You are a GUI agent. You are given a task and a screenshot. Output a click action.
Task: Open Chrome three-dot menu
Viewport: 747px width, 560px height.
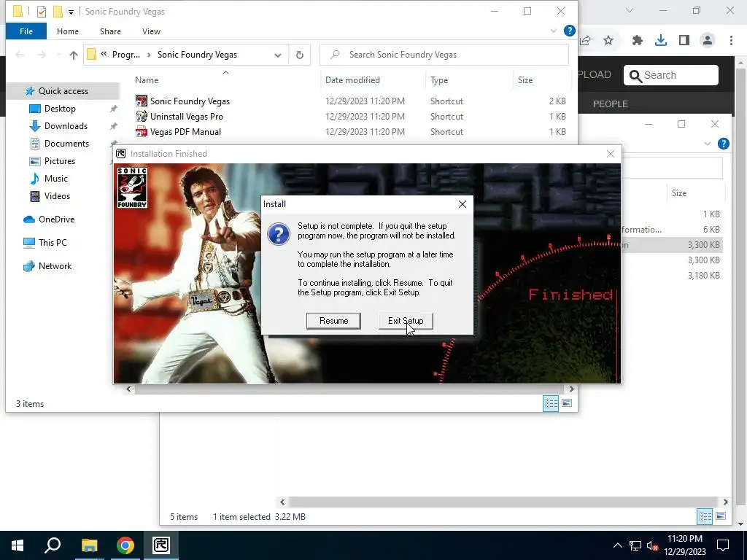731,41
